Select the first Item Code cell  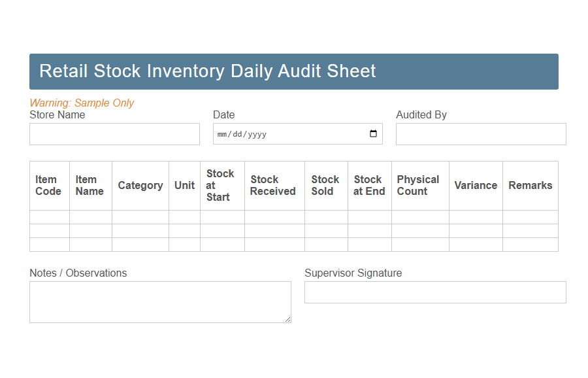(49, 216)
